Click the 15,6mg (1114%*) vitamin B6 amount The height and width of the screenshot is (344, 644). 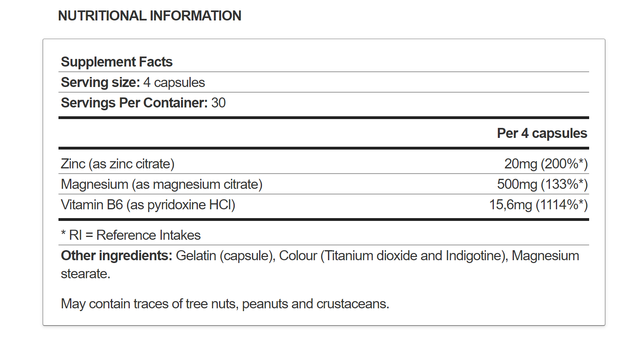[538, 205]
